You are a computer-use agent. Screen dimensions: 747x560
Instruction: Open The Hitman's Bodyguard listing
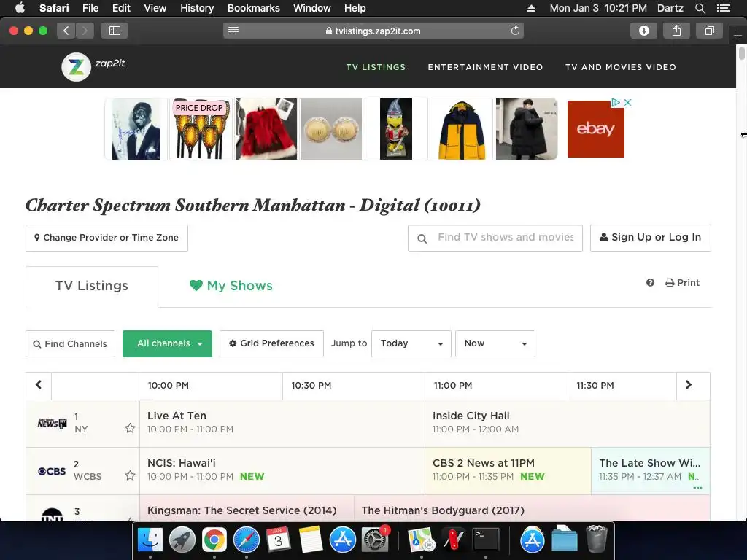pos(532,508)
